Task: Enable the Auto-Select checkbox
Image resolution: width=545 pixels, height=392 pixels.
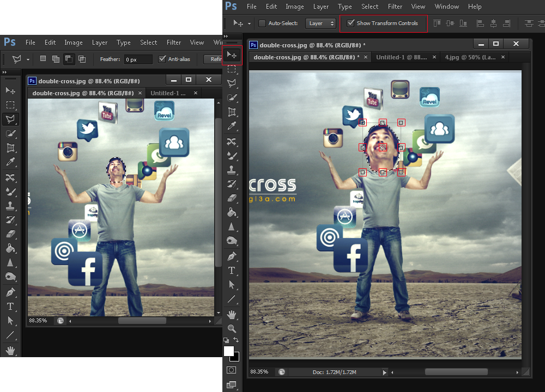Action: (x=263, y=23)
